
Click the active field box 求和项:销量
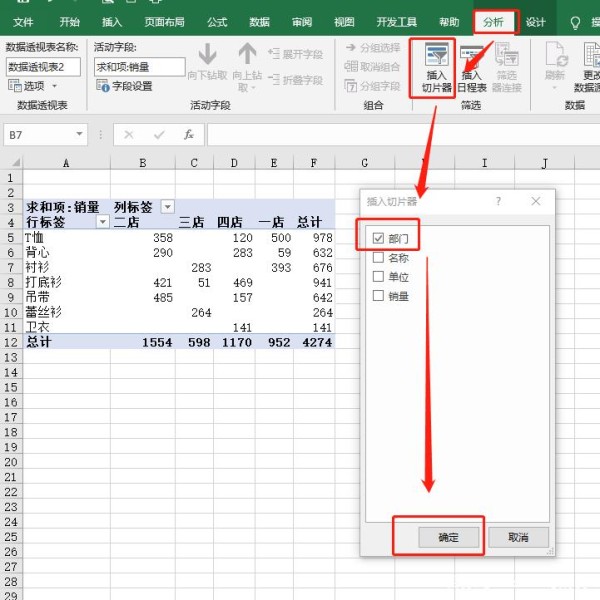point(139,67)
